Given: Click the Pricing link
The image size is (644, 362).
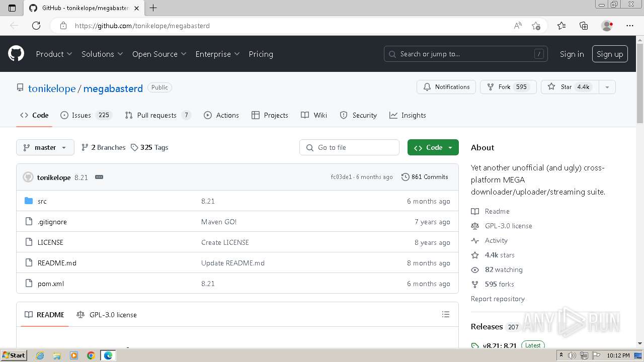Looking at the screenshot, I should (261, 54).
